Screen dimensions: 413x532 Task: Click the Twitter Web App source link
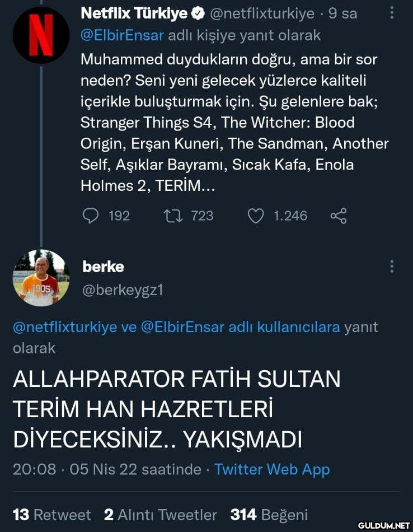pyautogui.click(x=272, y=469)
